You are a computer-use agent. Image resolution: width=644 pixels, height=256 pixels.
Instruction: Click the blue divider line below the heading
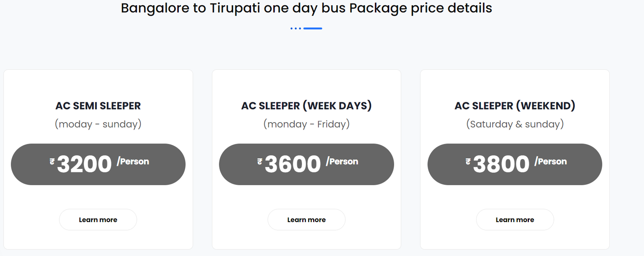tap(312, 28)
